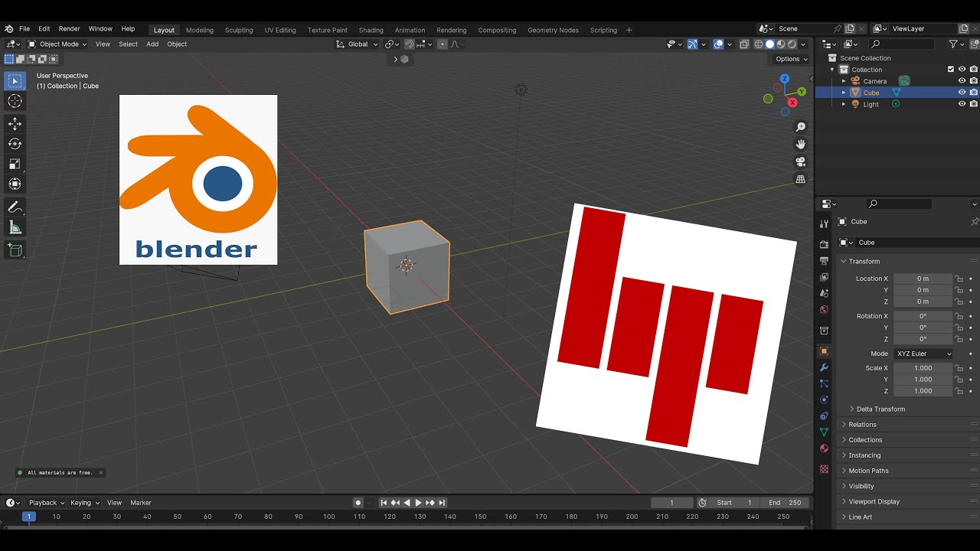Select the Measure tool

tap(15, 227)
